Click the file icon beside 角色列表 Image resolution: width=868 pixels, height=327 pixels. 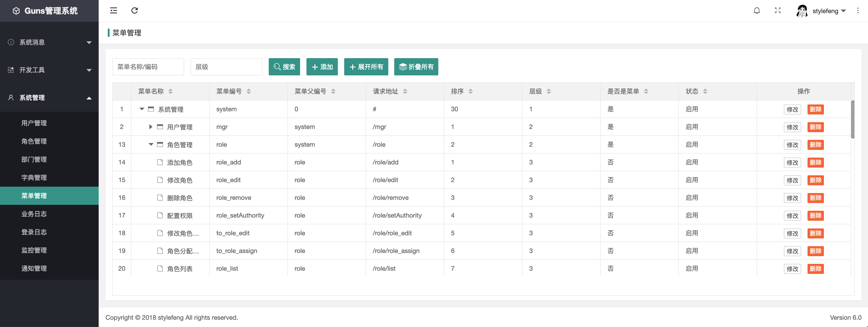pyautogui.click(x=160, y=268)
